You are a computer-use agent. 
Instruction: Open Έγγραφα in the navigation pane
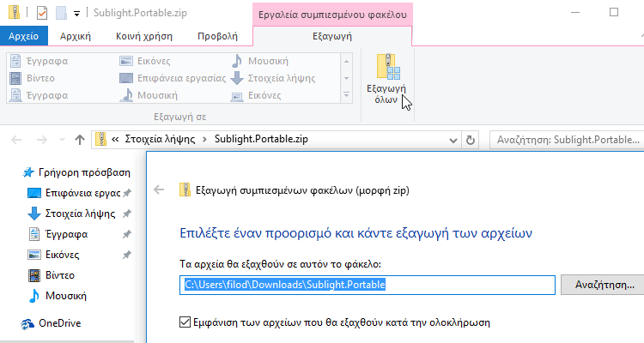click(58, 234)
